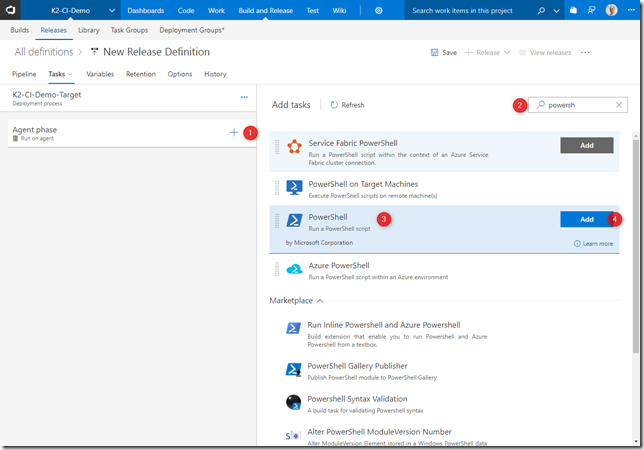Select the Agent phase row

click(x=132, y=133)
